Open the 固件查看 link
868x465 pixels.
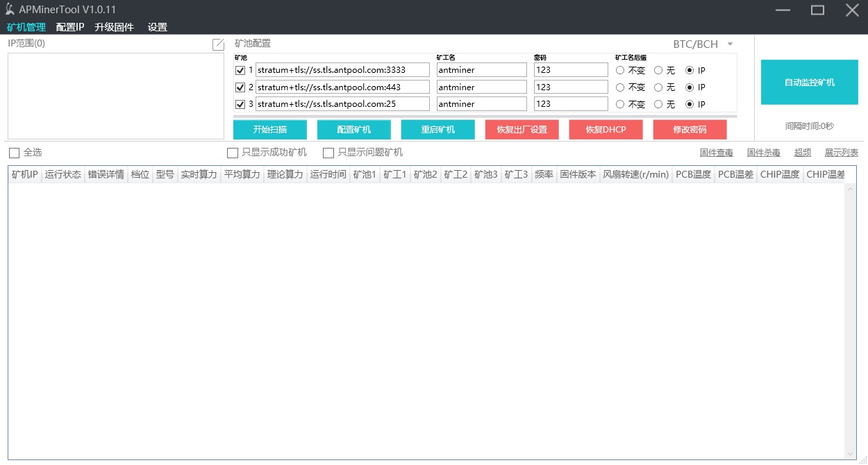click(717, 153)
